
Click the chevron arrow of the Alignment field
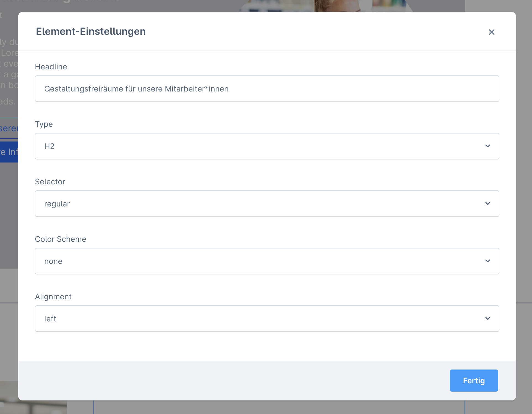(488, 318)
